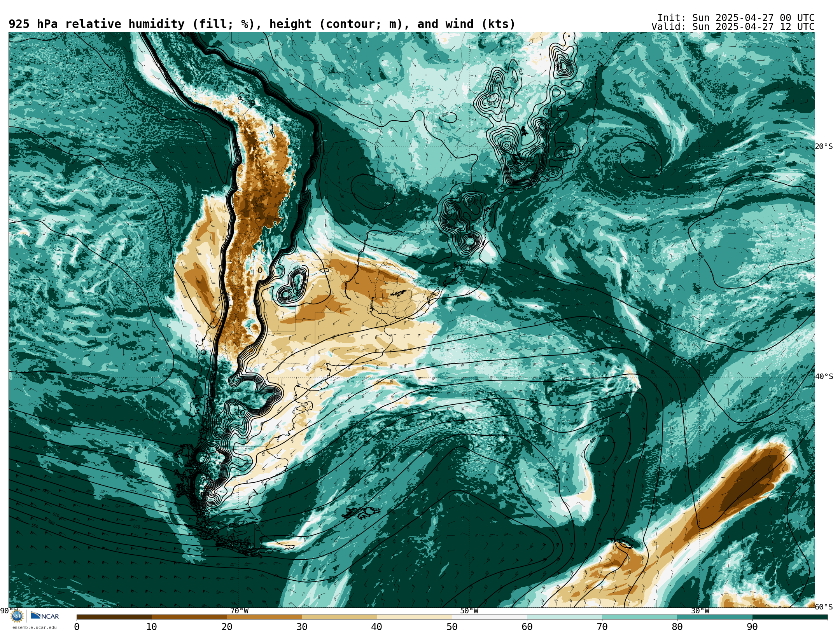The width and height of the screenshot is (840, 632).
Task: Click the NSF logo icon
Action: (x=17, y=616)
